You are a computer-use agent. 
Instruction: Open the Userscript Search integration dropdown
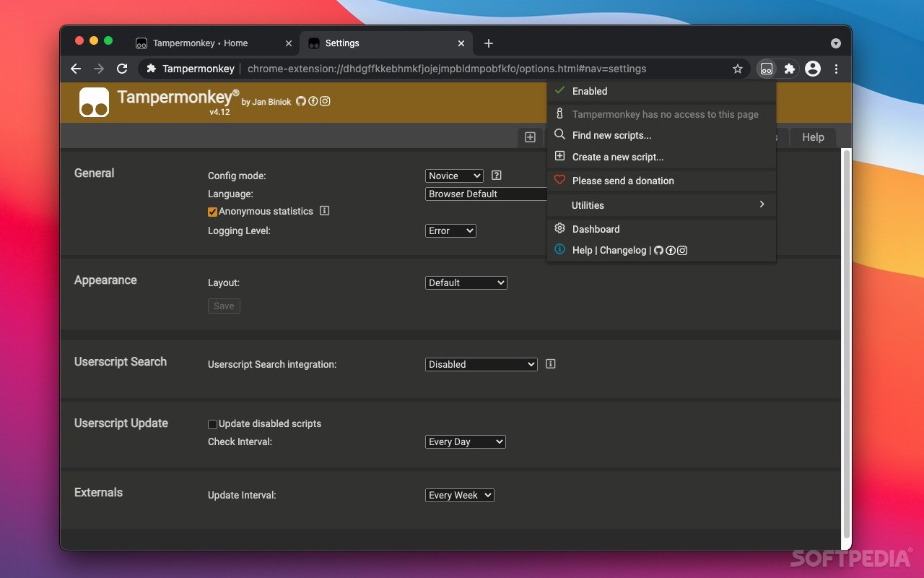(481, 364)
